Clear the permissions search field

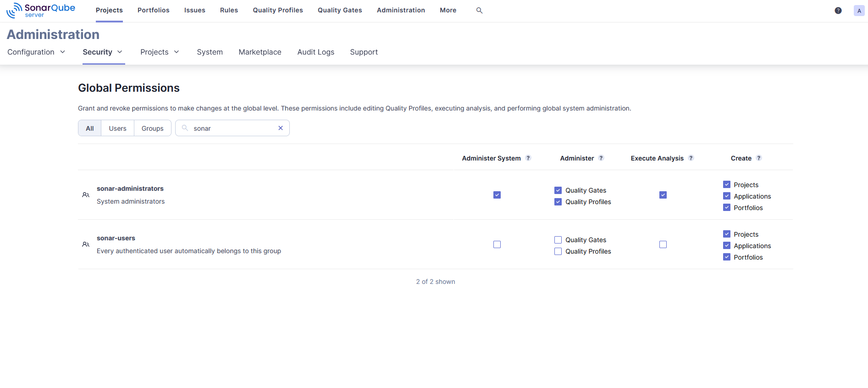point(281,128)
